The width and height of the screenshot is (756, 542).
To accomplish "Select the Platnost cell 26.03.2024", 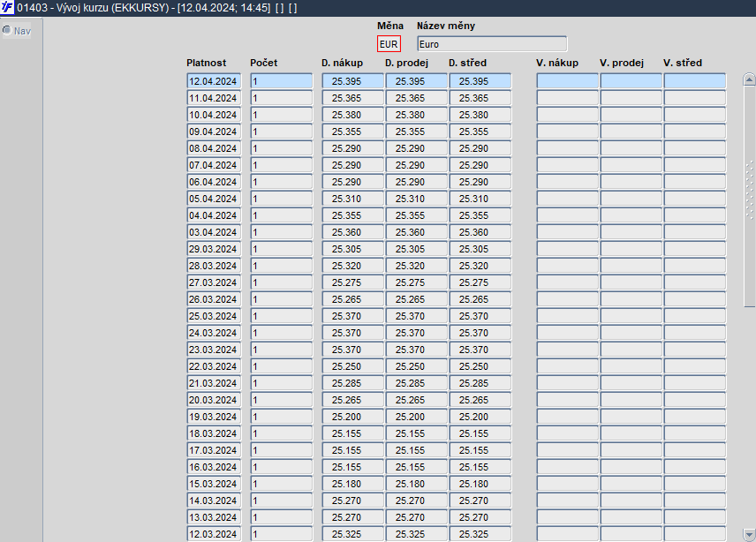I will point(214,299).
